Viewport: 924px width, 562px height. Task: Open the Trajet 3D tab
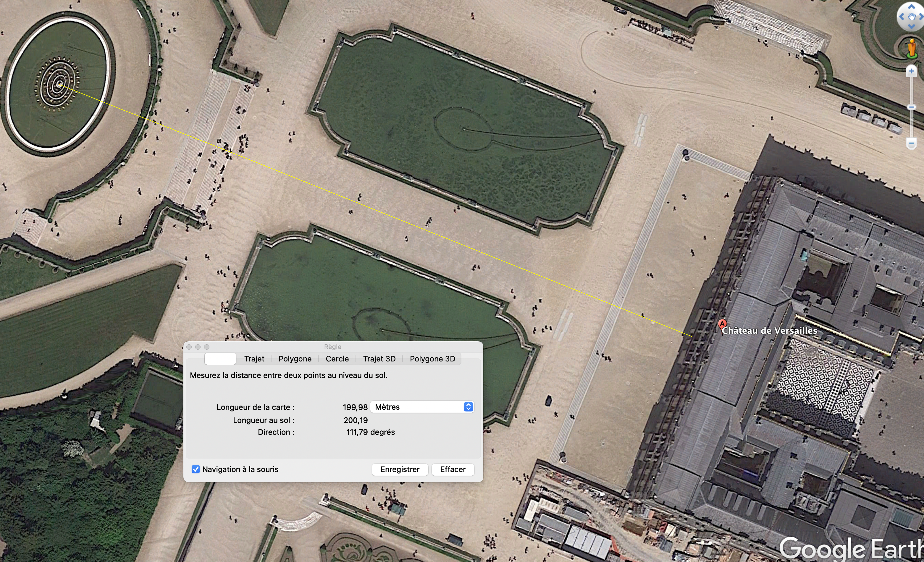pyautogui.click(x=379, y=359)
